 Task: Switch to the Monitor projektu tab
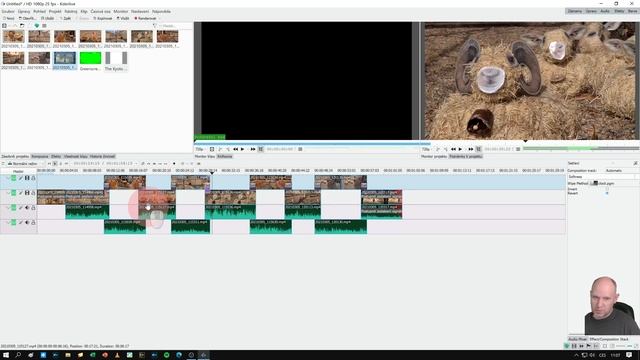pyautogui.click(x=434, y=156)
